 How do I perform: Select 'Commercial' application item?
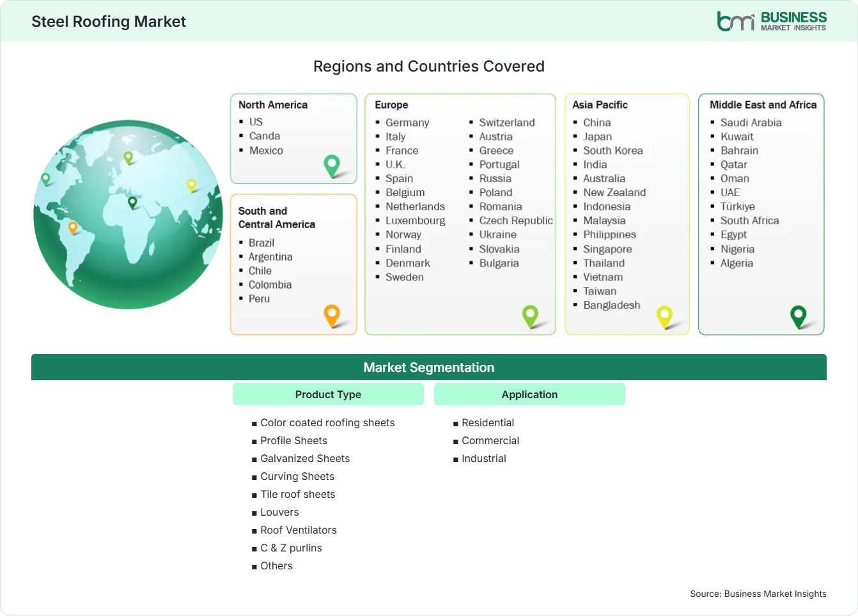pyautogui.click(x=490, y=440)
